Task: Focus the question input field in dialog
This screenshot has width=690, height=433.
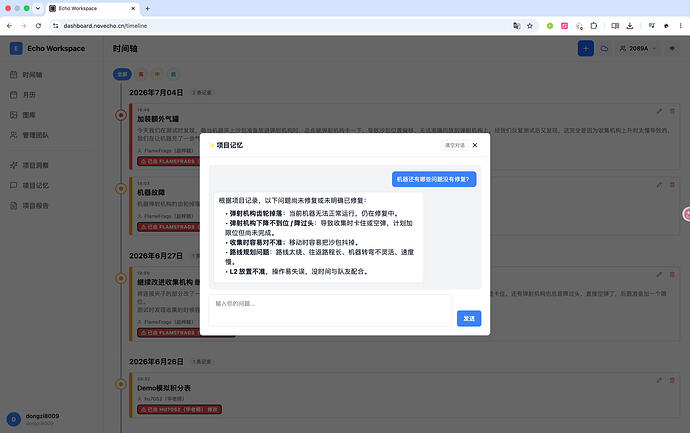Action: click(x=330, y=310)
